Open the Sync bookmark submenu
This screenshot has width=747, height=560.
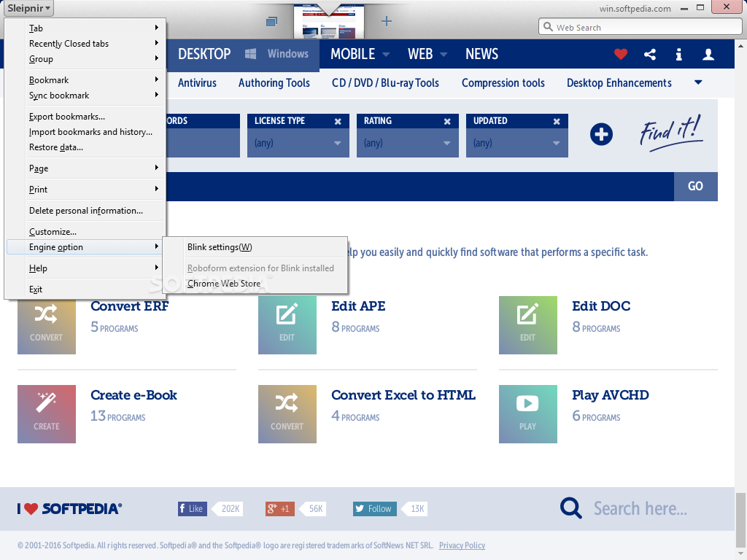85,96
